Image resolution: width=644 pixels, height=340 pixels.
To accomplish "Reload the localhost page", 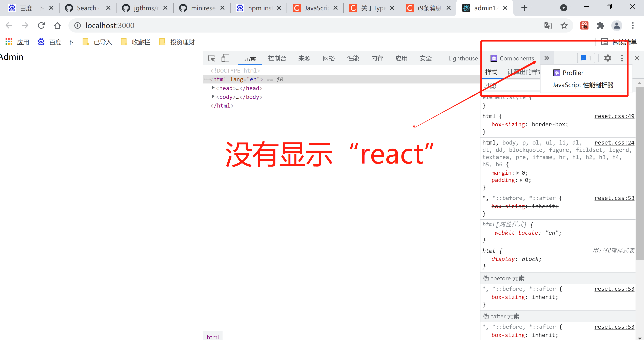I will (41, 25).
